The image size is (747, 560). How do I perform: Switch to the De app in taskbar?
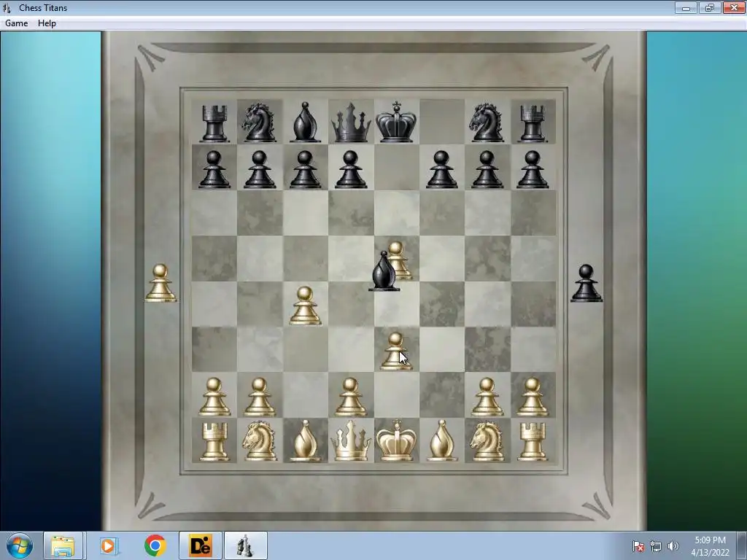[x=200, y=545]
